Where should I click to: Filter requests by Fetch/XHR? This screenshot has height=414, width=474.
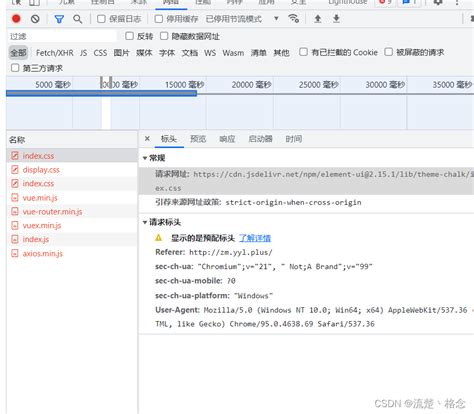pyautogui.click(x=55, y=53)
